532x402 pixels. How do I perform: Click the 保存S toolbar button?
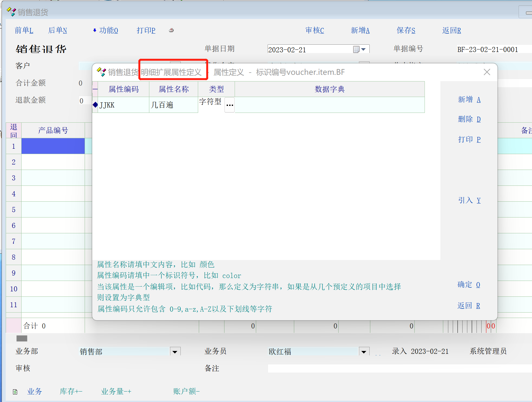pyautogui.click(x=406, y=30)
